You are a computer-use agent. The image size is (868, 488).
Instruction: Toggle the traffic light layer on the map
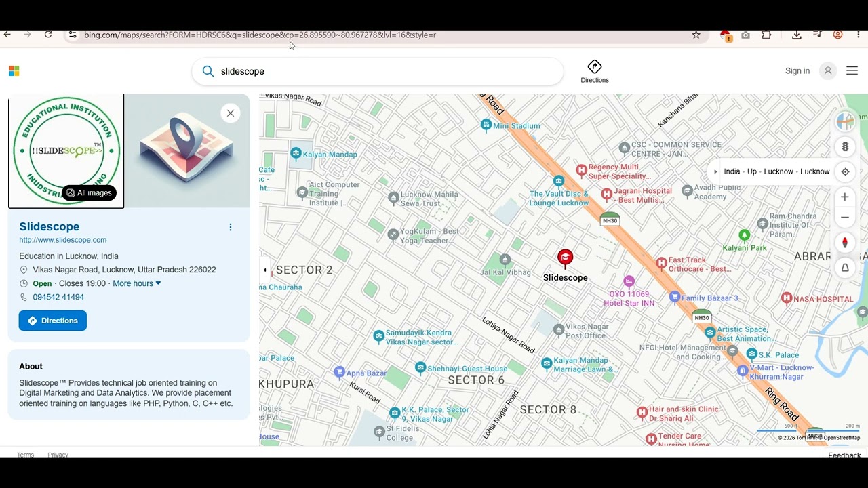[845, 146]
